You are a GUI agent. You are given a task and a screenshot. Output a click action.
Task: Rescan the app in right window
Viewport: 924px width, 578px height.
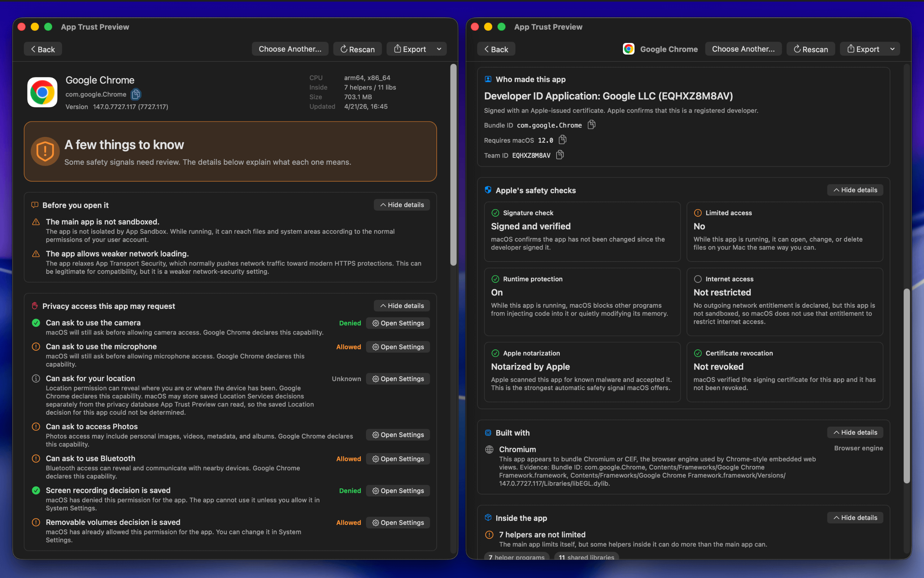point(811,49)
